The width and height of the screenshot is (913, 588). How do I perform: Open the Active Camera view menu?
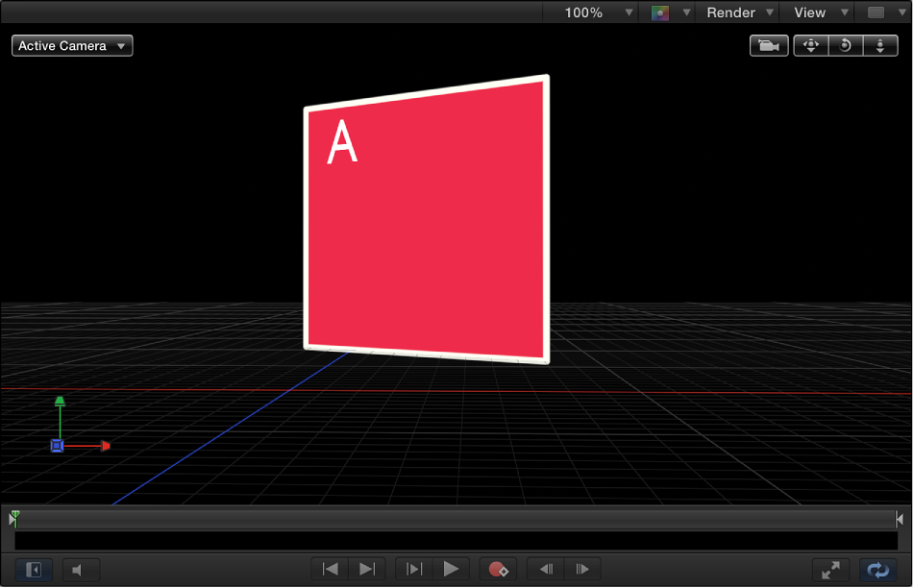coord(71,45)
